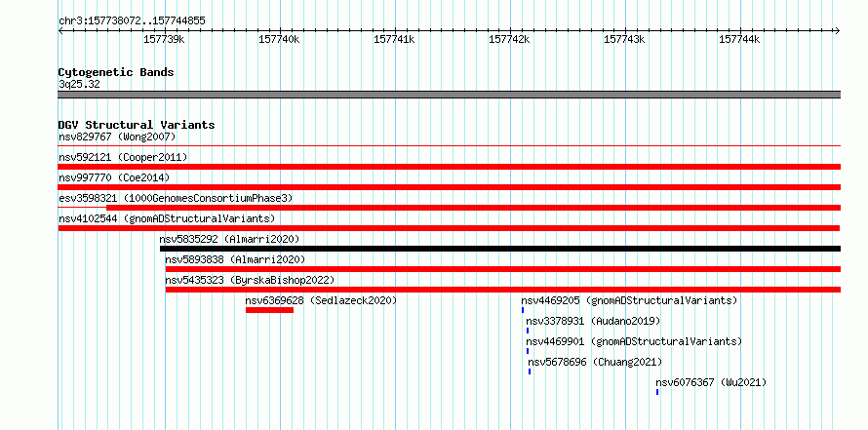Open nsv4469205 (gnomADStructuralVariants) label
This screenshot has width=868, height=430.
pos(629,300)
